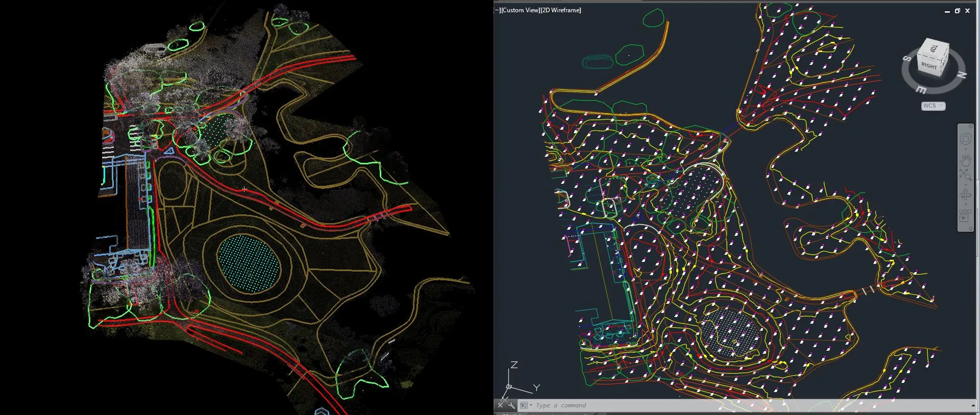
Task: Open the Full Navigation Wheel tool
Action: click(965, 139)
